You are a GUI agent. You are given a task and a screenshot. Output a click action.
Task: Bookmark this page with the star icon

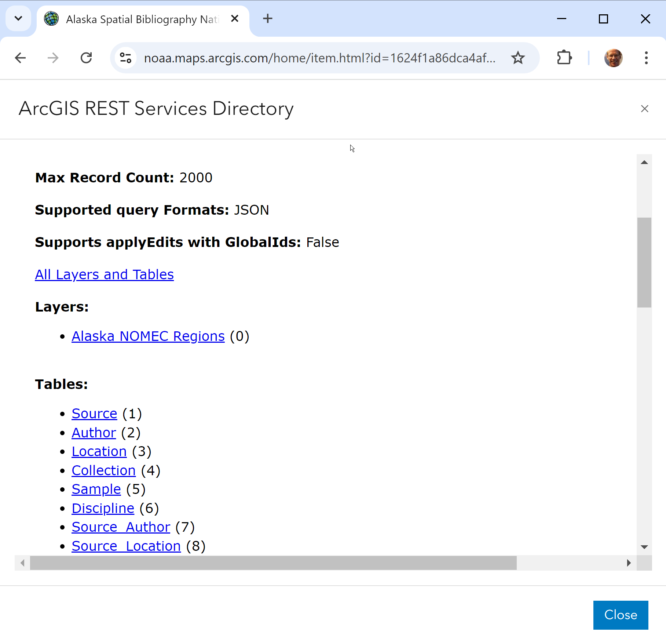coord(518,58)
